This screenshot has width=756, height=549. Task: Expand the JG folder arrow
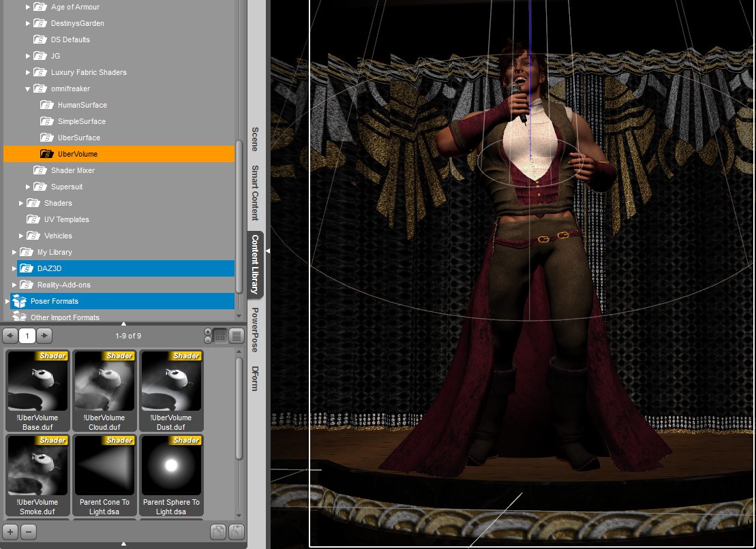point(28,56)
